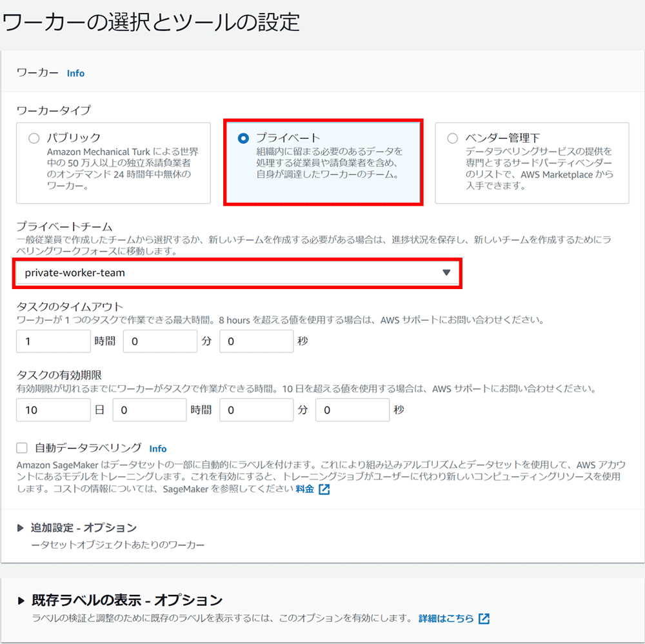Select the プライベート worker type radio button
645x644 pixels.
click(x=243, y=138)
